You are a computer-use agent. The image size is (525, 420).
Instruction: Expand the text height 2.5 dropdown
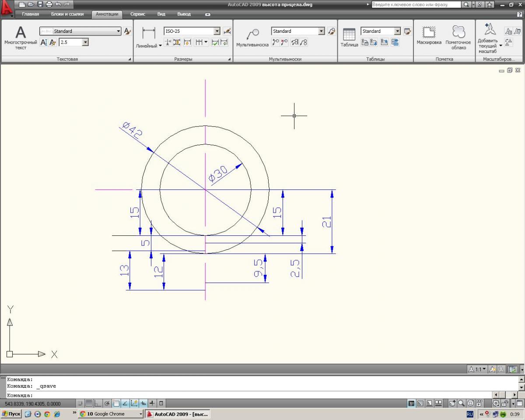(85, 42)
